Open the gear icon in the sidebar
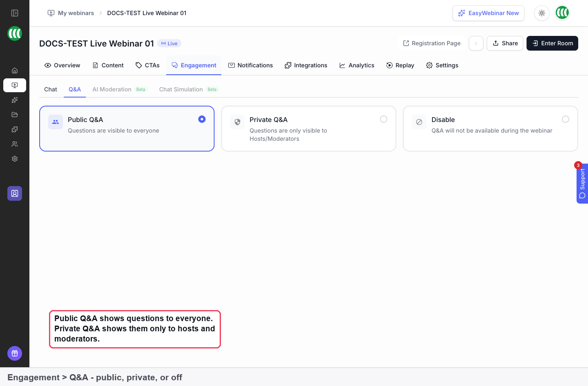 15,159
